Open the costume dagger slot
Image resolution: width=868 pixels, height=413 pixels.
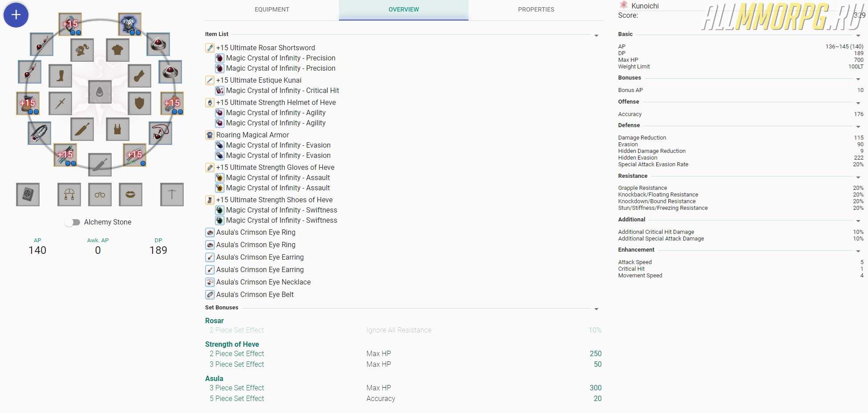(x=82, y=129)
